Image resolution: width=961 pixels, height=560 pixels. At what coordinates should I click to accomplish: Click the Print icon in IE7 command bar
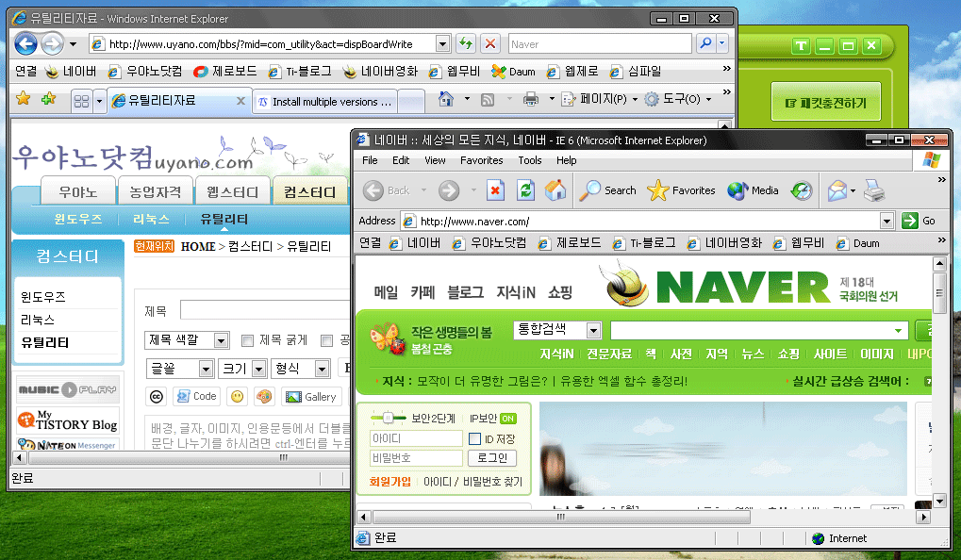531,99
